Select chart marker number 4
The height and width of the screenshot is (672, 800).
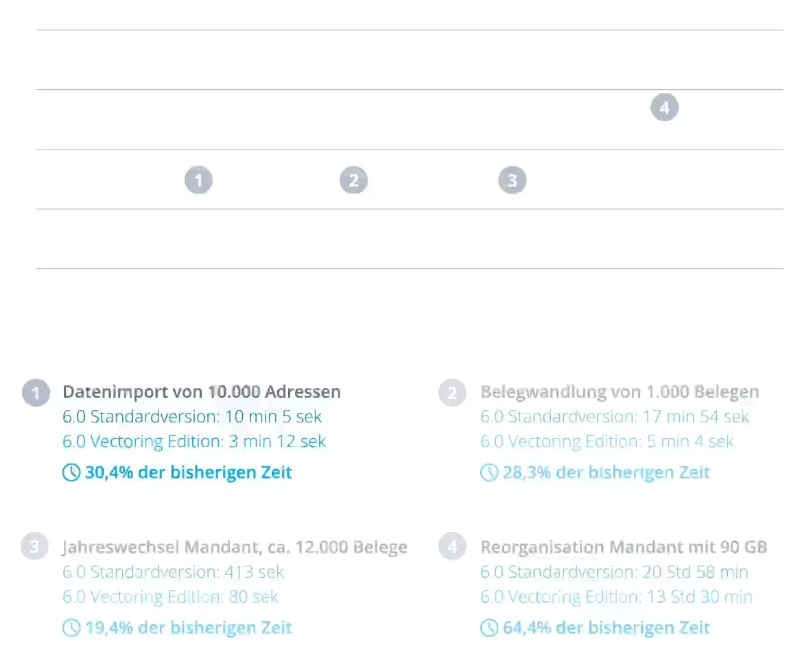(664, 108)
